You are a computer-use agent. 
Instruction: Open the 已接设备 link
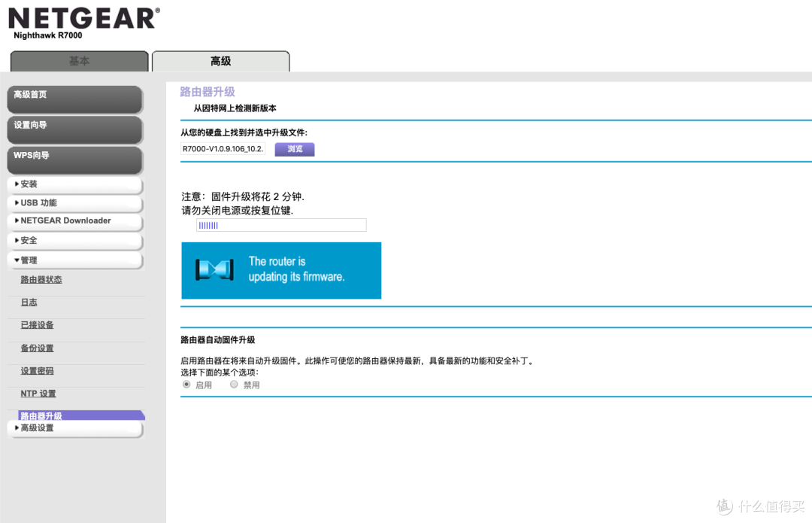point(38,325)
